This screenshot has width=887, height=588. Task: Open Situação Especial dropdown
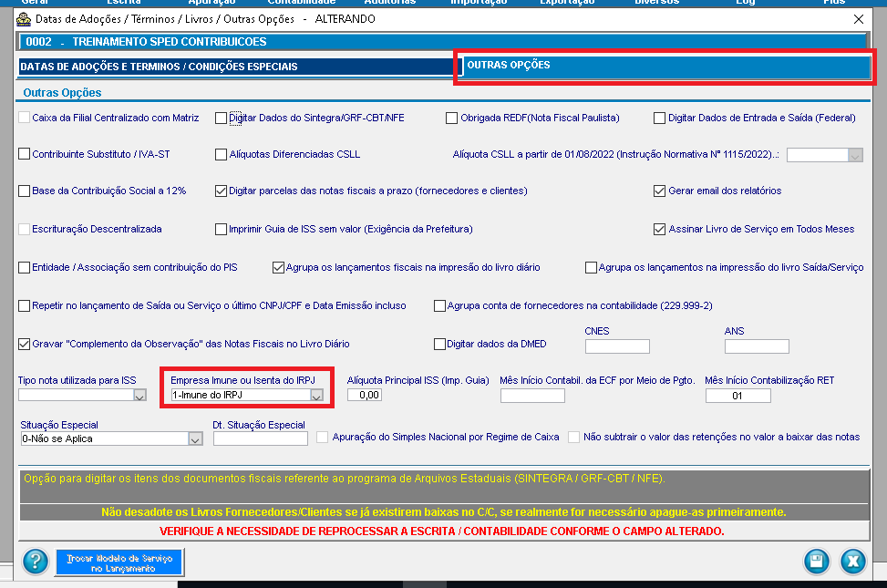(195, 439)
